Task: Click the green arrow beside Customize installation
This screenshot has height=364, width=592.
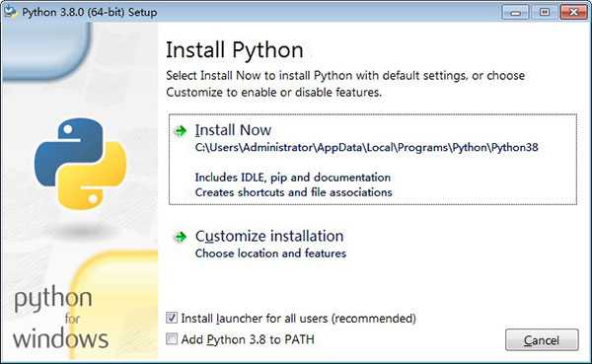Action: [x=181, y=237]
